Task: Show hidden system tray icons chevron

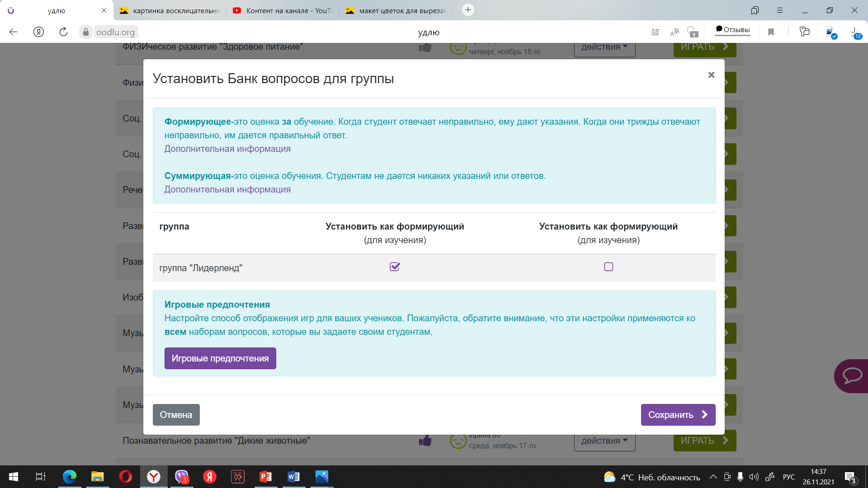Action: (713, 477)
